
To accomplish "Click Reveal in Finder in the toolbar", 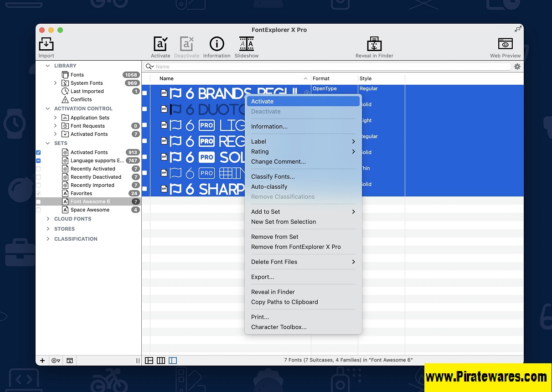I will point(374,43).
